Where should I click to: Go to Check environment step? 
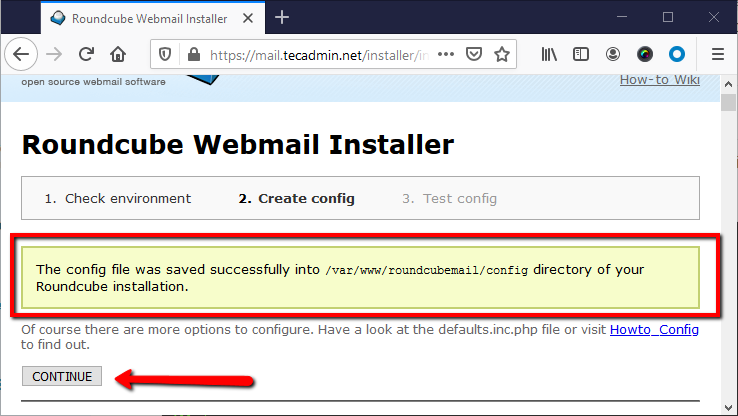pos(118,199)
